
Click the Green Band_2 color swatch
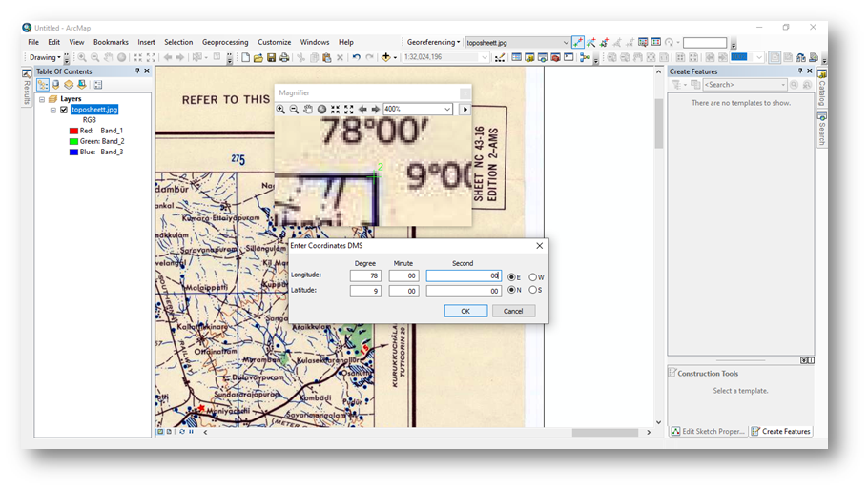[x=73, y=142]
